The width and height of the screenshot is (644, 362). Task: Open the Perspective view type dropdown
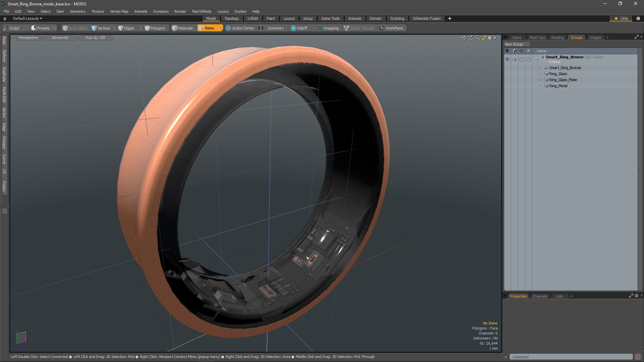tap(28, 38)
